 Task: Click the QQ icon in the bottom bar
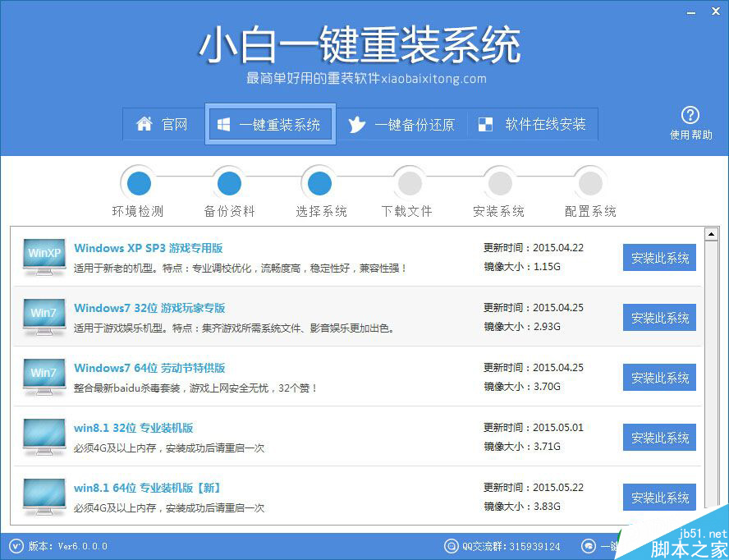[451, 545]
